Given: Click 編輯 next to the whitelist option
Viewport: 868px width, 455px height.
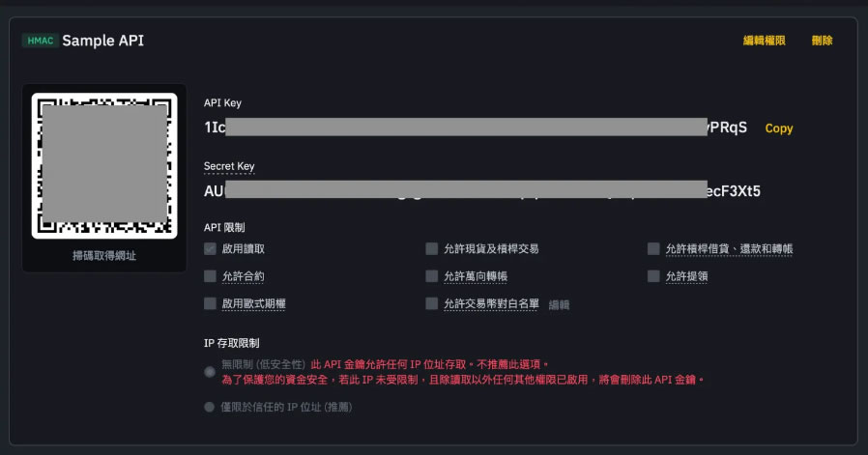Looking at the screenshot, I should point(560,304).
